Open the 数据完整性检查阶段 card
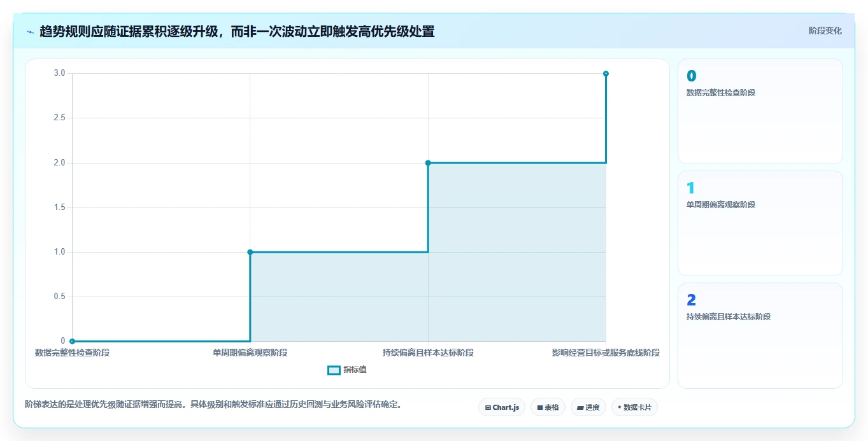Image resolution: width=868 pixels, height=441 pixels. (x=760, y=111)
